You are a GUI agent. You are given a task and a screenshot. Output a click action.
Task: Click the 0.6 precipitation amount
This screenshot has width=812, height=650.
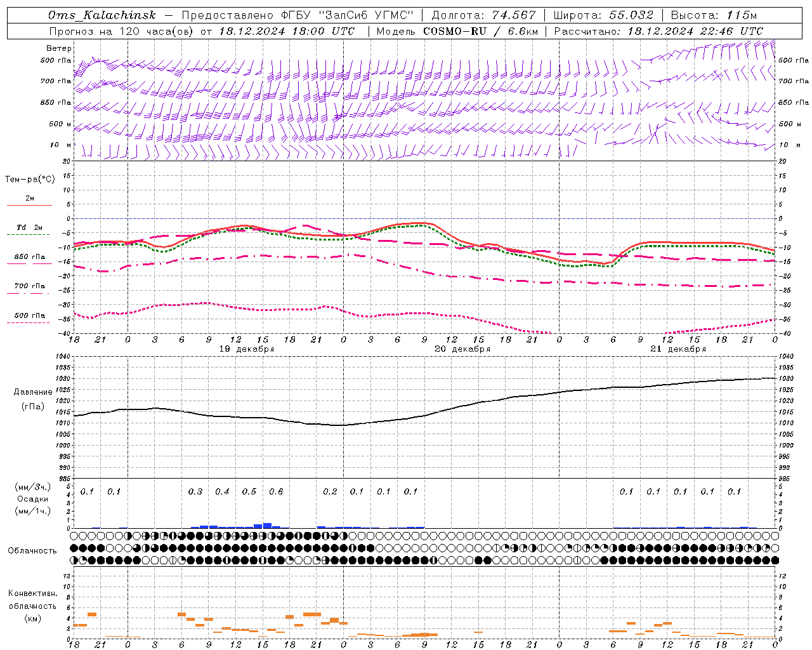(x=276, y=492)
